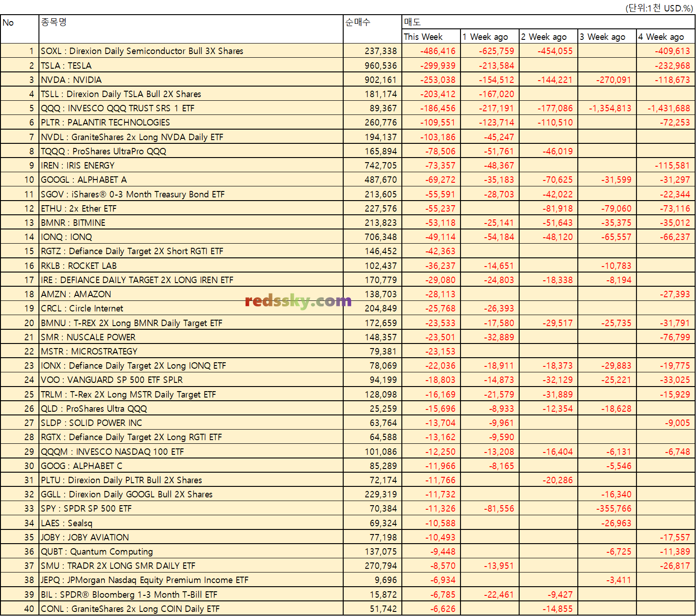Select QQQ 3 Week ago value -1,354,813
The height and width of the screenshot is (616, 696).
(x=610, y=108)
